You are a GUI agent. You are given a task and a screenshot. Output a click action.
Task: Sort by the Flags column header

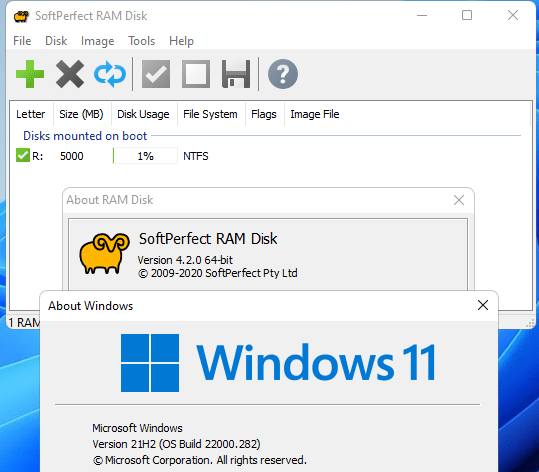click(264, 114)
